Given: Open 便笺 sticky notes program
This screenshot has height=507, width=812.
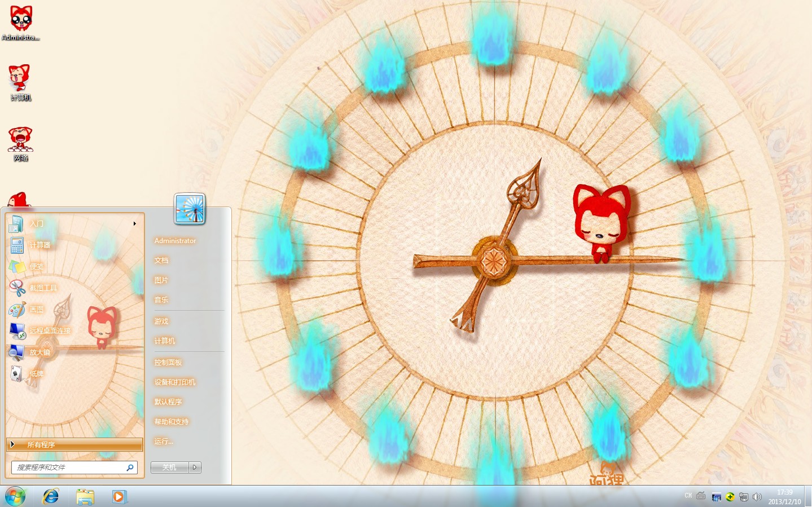Looking at the screenshot, I should [73, 267].
